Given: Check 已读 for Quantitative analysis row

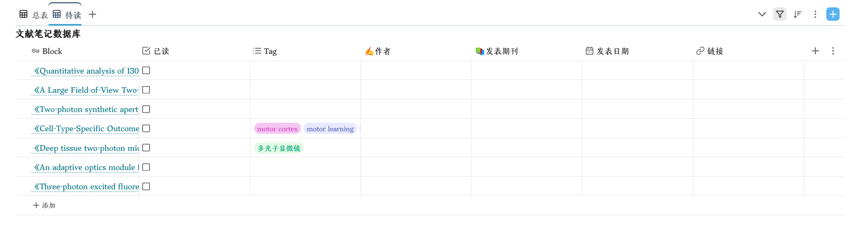Looking at the screenshot, I should (x=146, y=71).
